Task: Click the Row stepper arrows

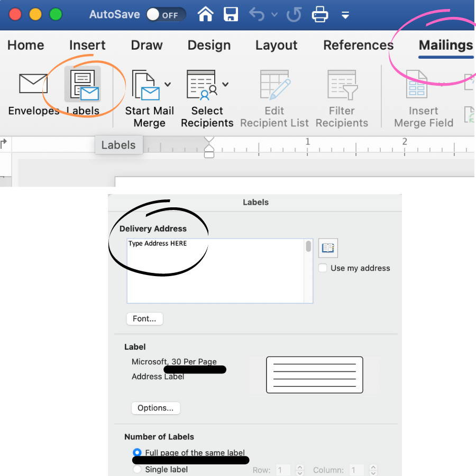Action: tap(300, 470)
